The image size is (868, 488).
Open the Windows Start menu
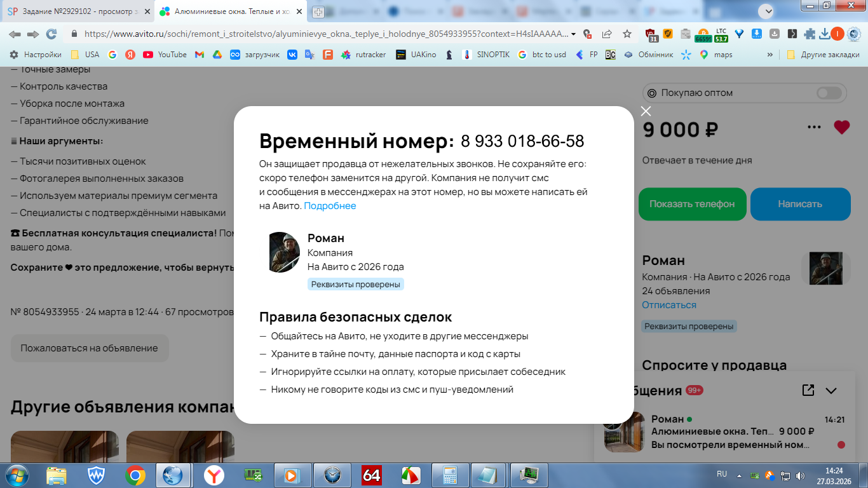16,475
